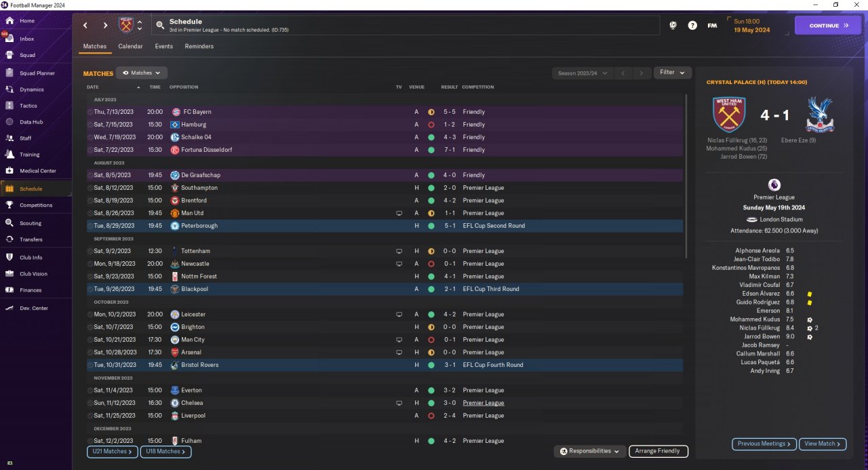Toggle the circle marker beside Southampton match
Image resolution: width=868 pixels, height=470 pixels.
point(90,188)
